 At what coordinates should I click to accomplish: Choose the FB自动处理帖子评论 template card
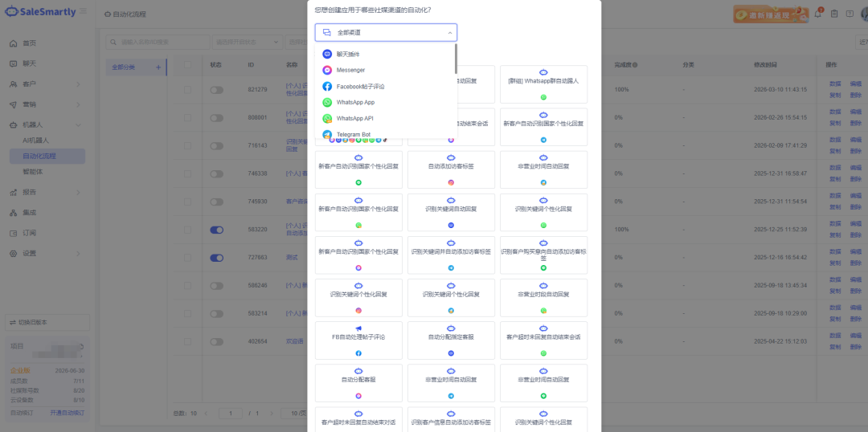pos(358,337)
